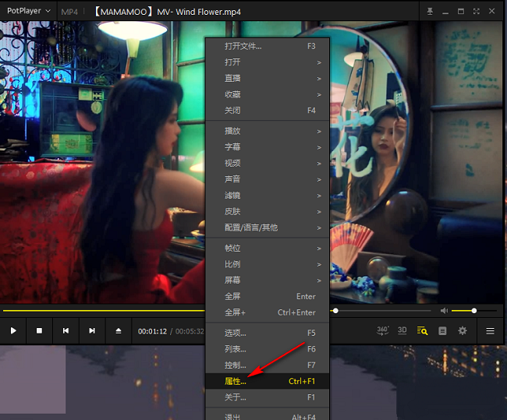Viewport: 507px width, 420px height.
Task: Close the PotPlayer window
Action: pos(492,12)
